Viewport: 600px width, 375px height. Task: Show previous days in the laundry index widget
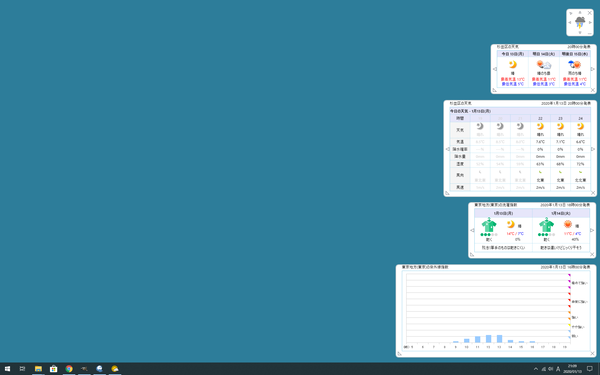point(472,230)
